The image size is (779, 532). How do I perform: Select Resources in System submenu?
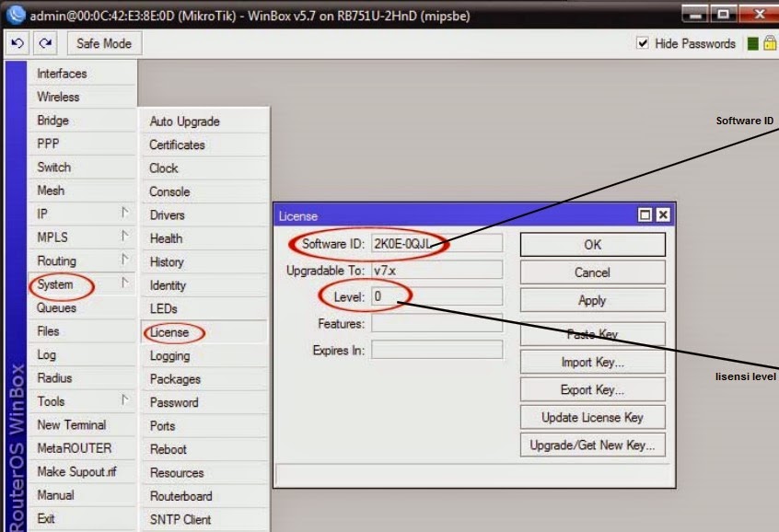(204, 472)
